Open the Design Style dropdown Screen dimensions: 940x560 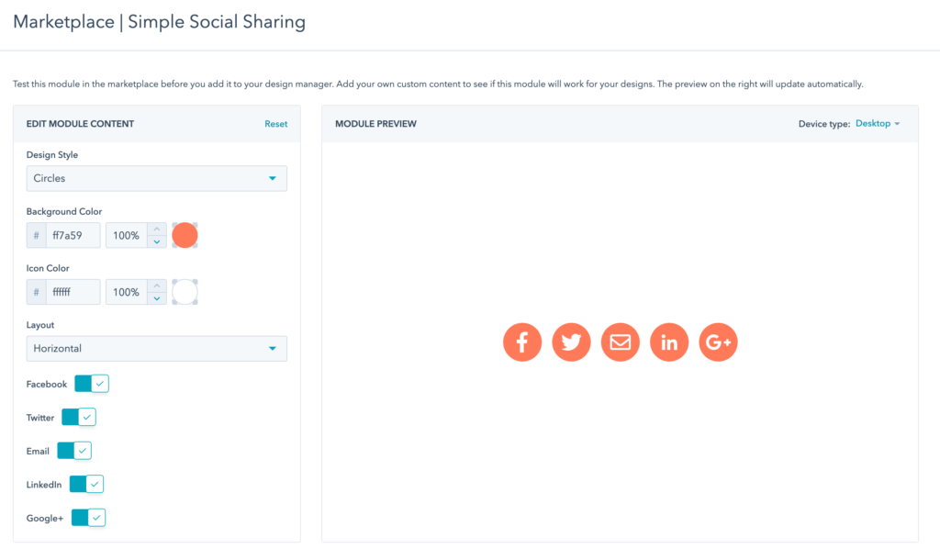pyautogui.click(x=156, y=178)
